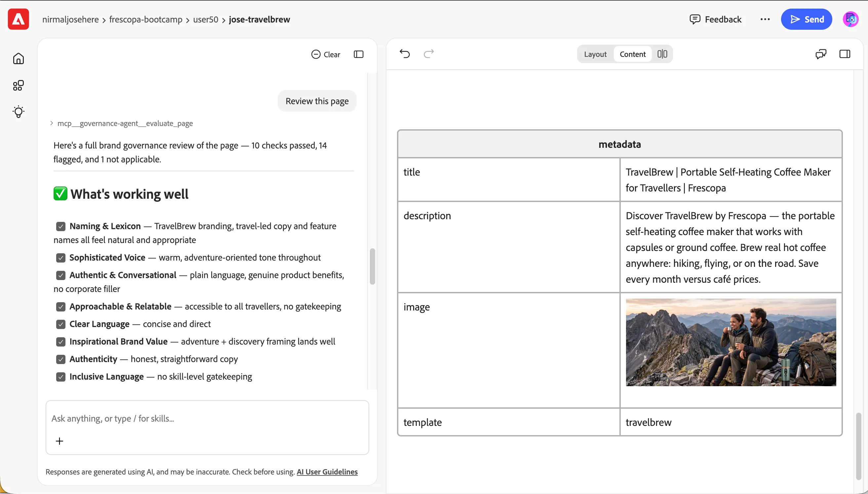Open the AI User Guidelines link
Viewport: 868px width, 494px height.
327,472
